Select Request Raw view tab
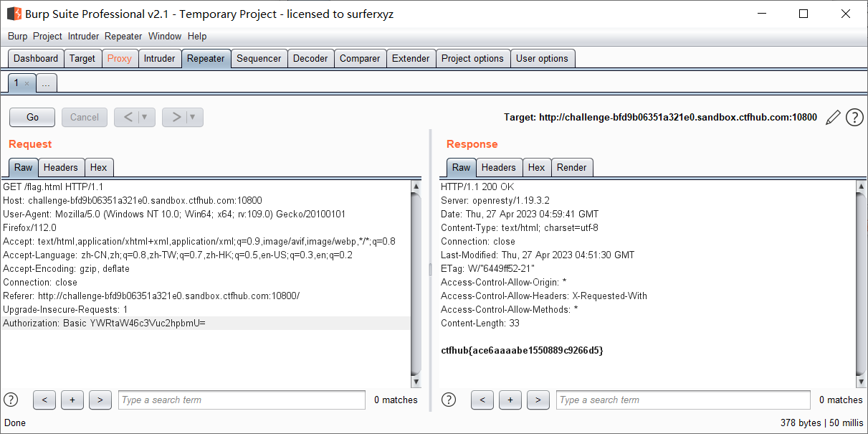The height and width of the screenshot is (434, 868). 23,167
